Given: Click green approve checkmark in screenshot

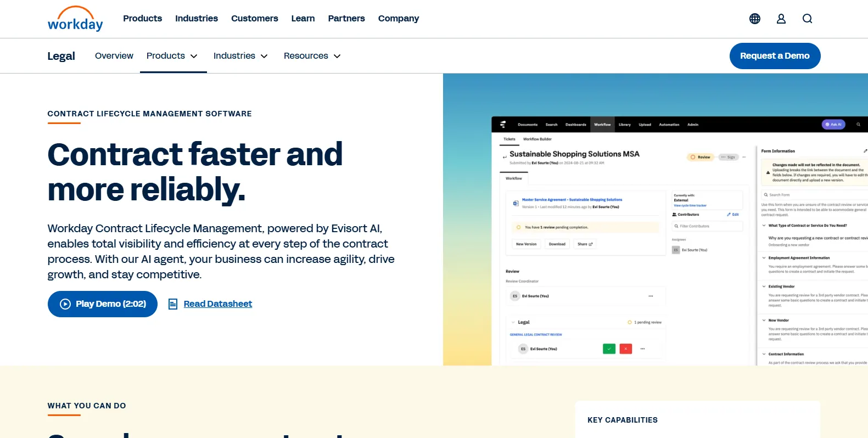Looking at the screenshot, I should (609, 349).
